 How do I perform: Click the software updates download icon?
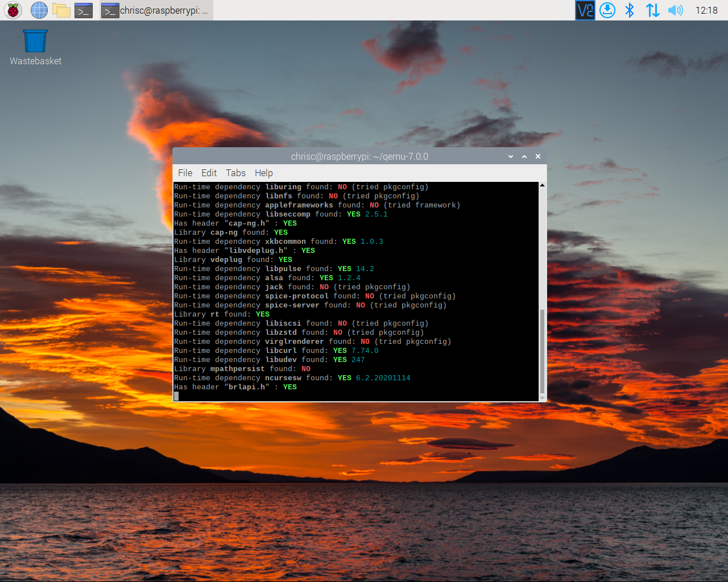pyautogui.click(x=607, y=10)
